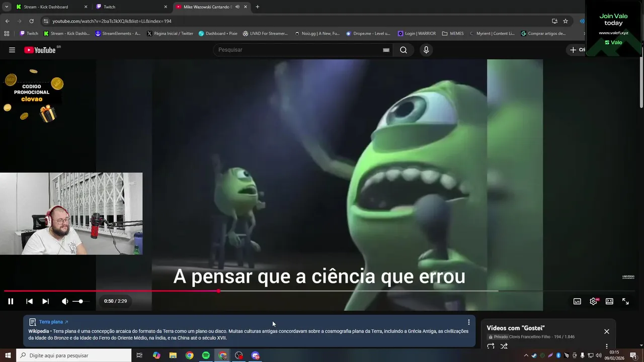Open the playlist panel's three-dot menu
This screenshot has width=644, height=362.
[607, 346]
